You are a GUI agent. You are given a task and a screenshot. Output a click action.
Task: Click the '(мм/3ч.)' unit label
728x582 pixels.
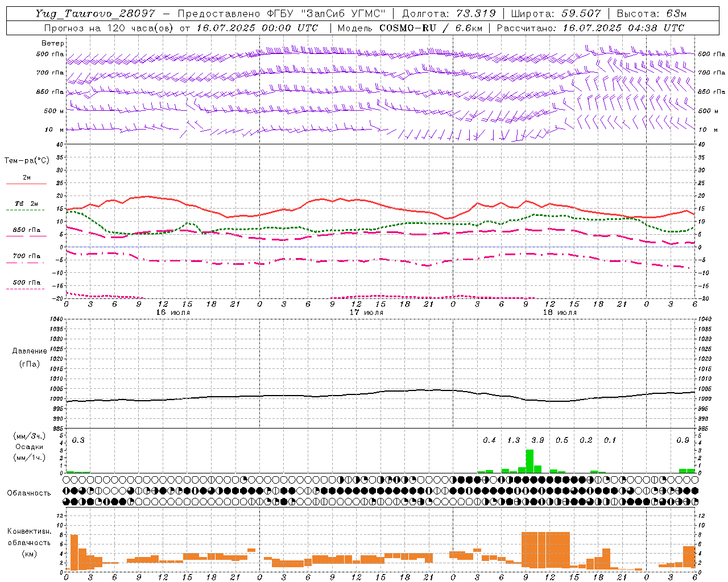click(30, 436)
